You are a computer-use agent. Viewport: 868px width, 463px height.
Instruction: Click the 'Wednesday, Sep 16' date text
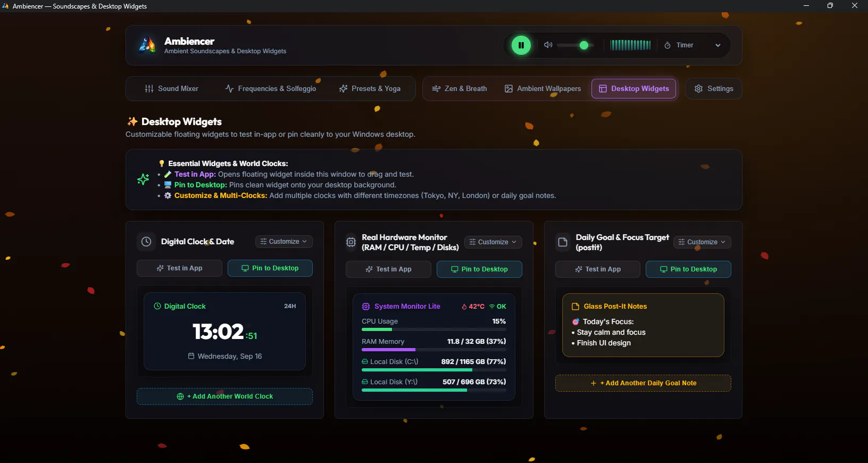pos(230,356)
